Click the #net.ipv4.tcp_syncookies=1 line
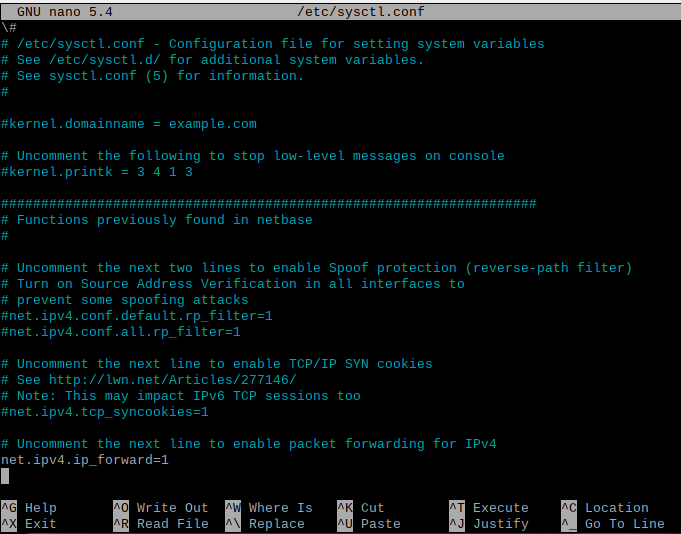The height and width of the screenshot is (534, 681). pos(105,412)
